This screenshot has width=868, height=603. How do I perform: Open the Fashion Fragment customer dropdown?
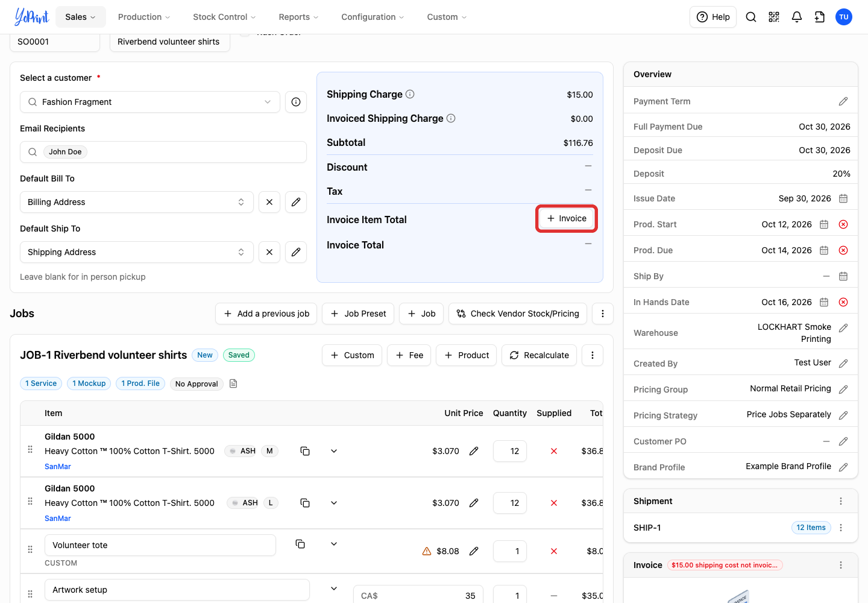tap(150, 102)
